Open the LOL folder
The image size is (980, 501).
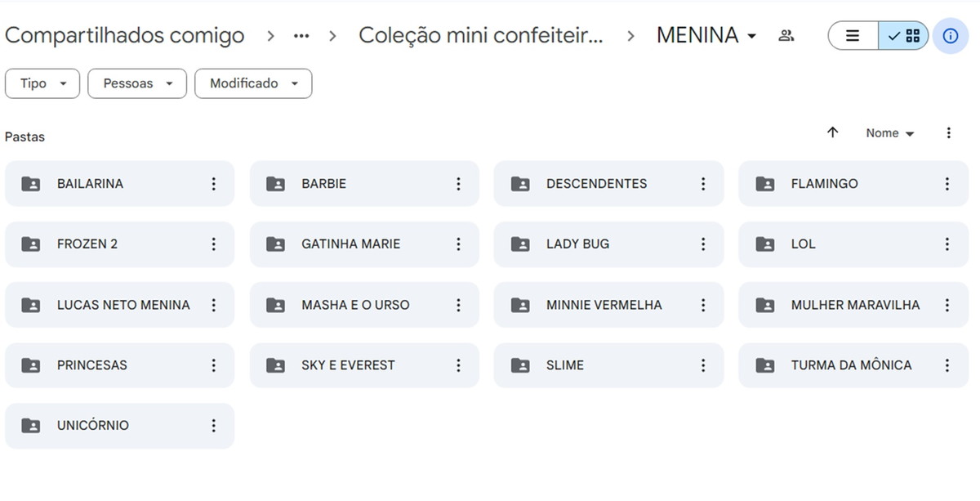pyautogui.click(x=853, y=244)
